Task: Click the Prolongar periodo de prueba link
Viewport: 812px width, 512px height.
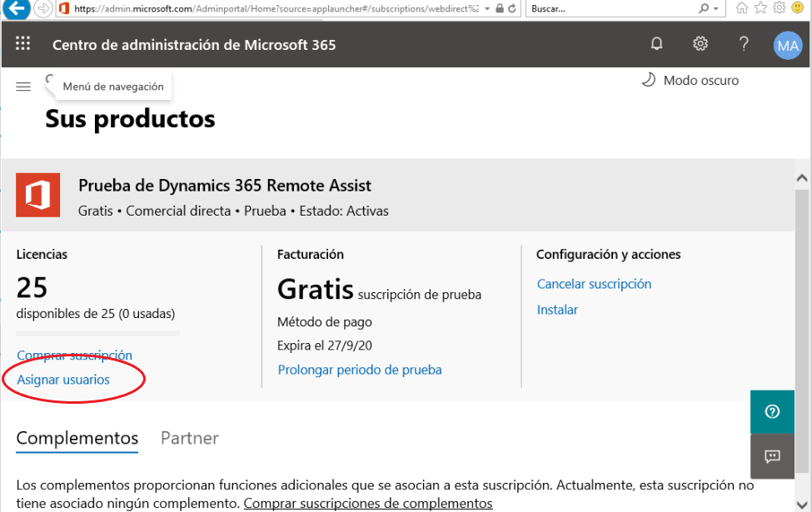Action: [x=360, y=370]
